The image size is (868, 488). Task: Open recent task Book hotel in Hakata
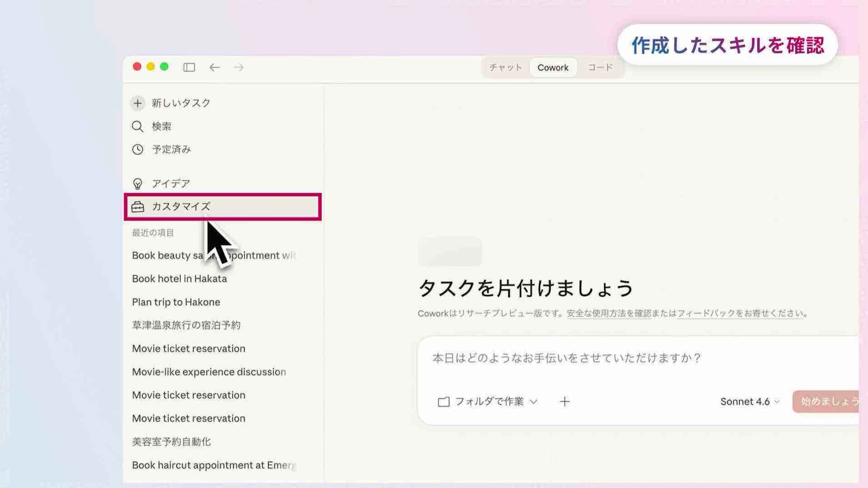(x=179, y=279)
